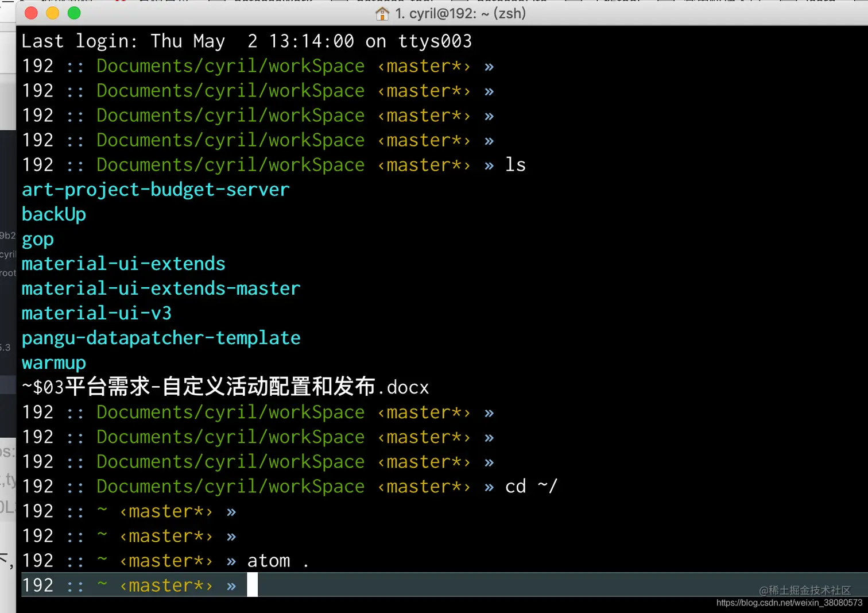Click the blog.csdn.net URL text at the bottom
868x613 pixels.
[x=789, y=603]
